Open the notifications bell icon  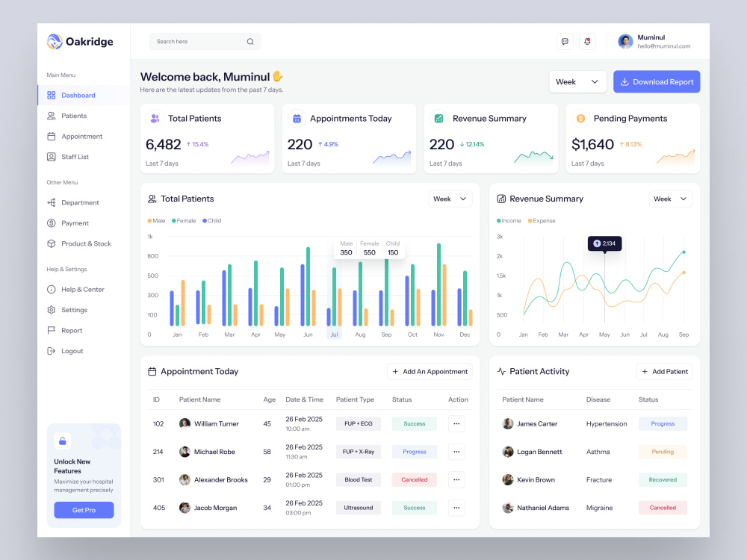[x=587, y=41]
